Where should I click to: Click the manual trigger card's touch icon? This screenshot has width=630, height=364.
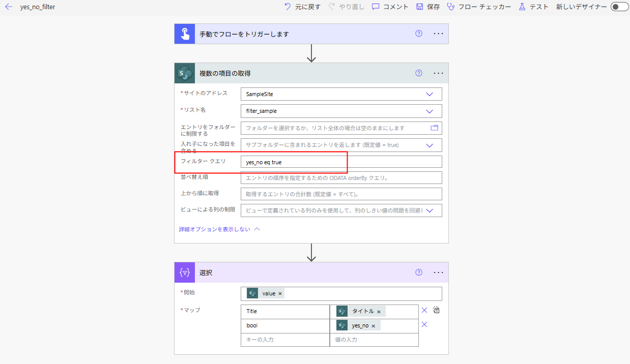click(184, 33)
